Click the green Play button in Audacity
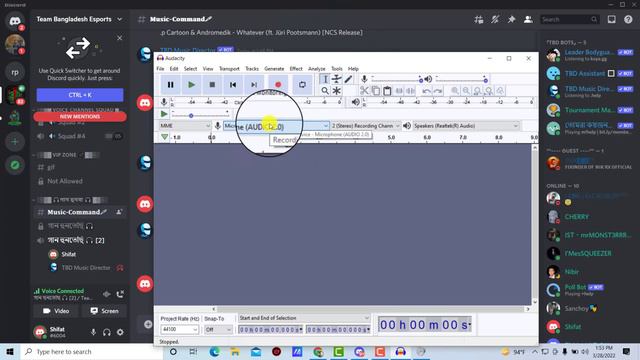The image size is (640, 360). click(191, 84)
